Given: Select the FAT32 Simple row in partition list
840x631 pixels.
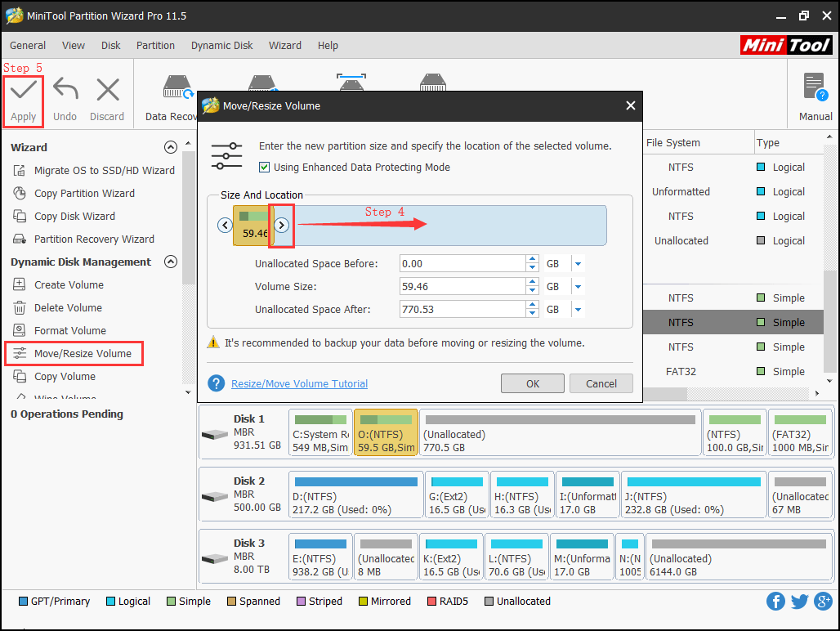Looking at the screenshot, I should point(733,372).
